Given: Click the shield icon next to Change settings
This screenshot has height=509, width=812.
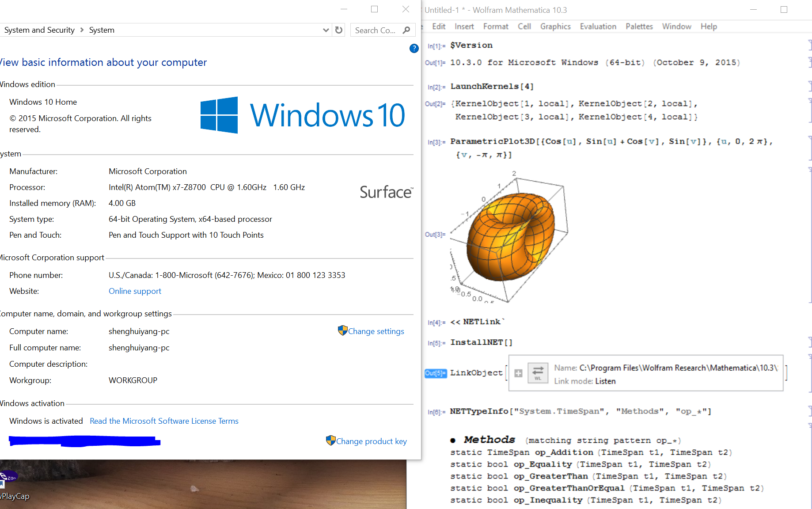Looking at the screenshot, I should [342, 330].
